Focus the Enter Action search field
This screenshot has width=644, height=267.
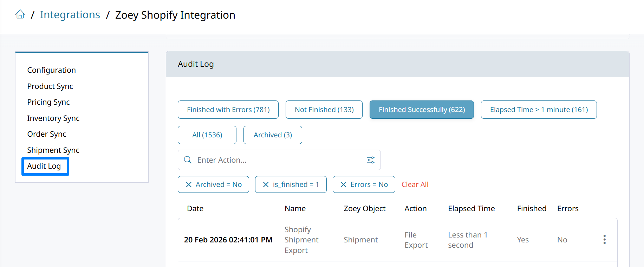pyautogui.click(x=279, y=160)
